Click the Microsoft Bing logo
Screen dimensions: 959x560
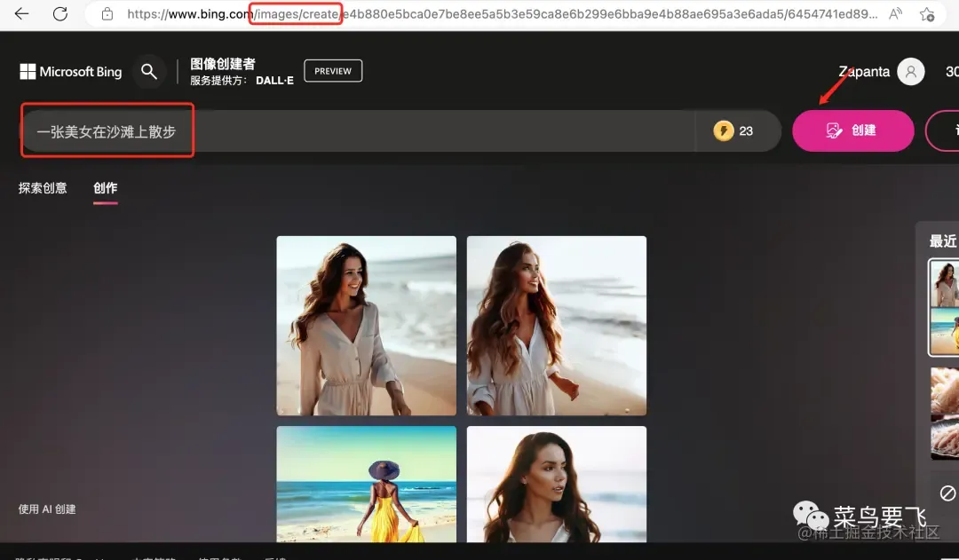(71, 72)
